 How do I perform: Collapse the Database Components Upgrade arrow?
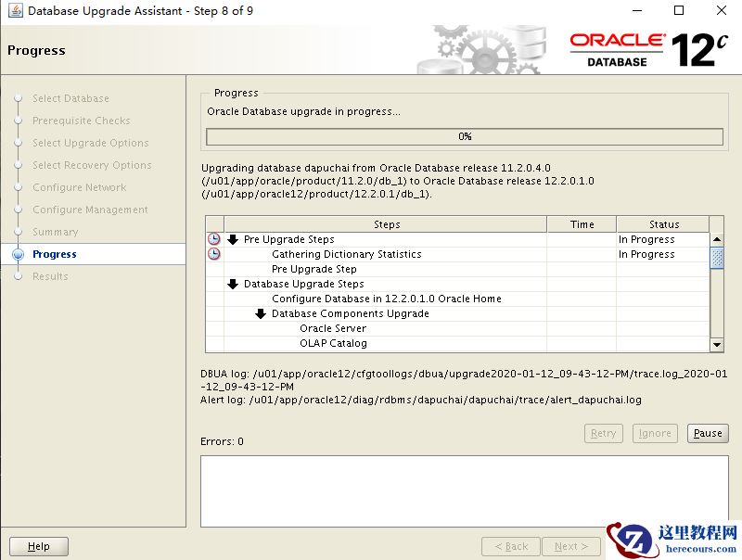[x=261, y=313]
